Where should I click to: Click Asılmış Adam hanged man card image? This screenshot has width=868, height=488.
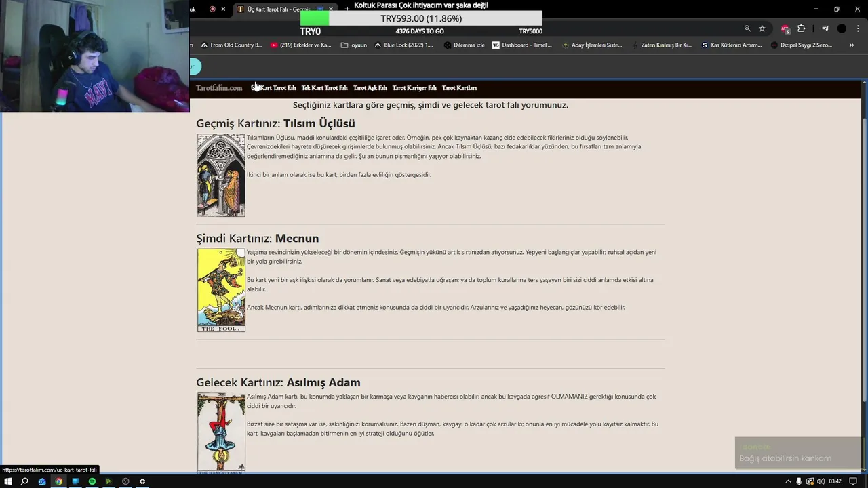[x=221, y=432]
